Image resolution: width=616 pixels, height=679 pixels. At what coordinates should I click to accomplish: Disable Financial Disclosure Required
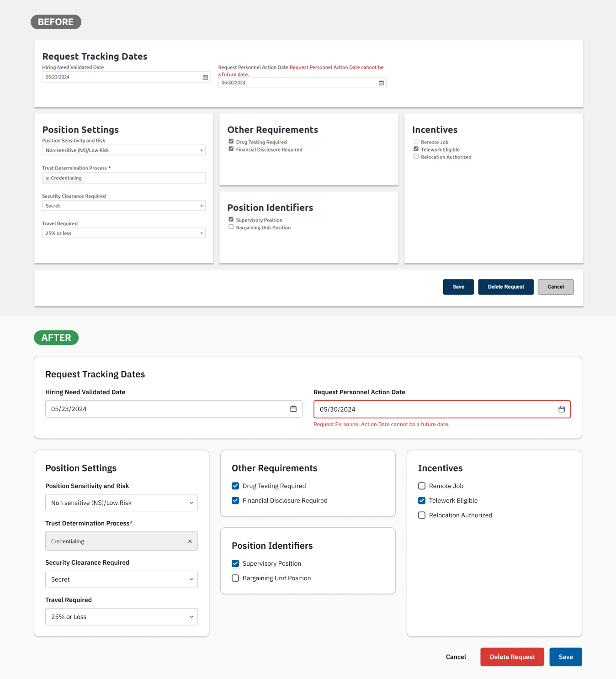[235, 500]
